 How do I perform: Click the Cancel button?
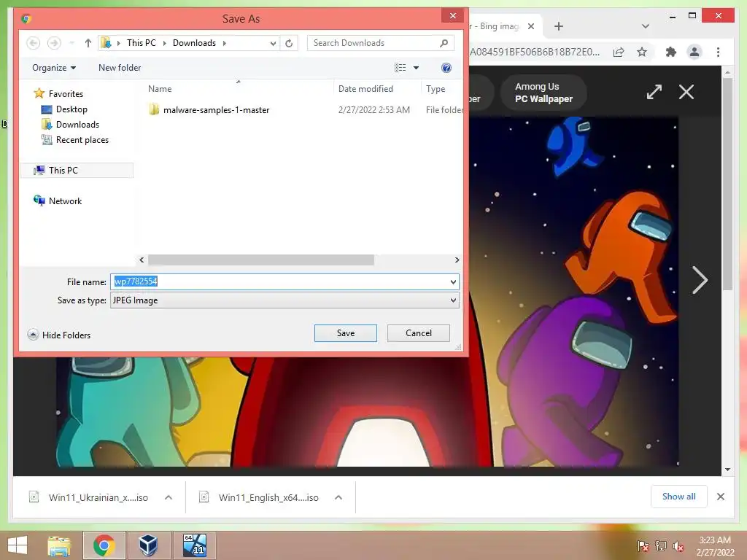(418, 333)
